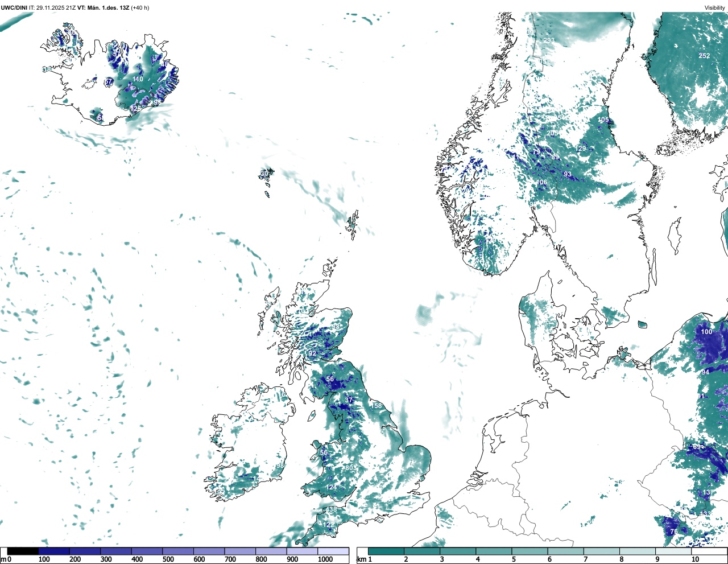Click the 700–800 m legend swatch

click(240, 551)
